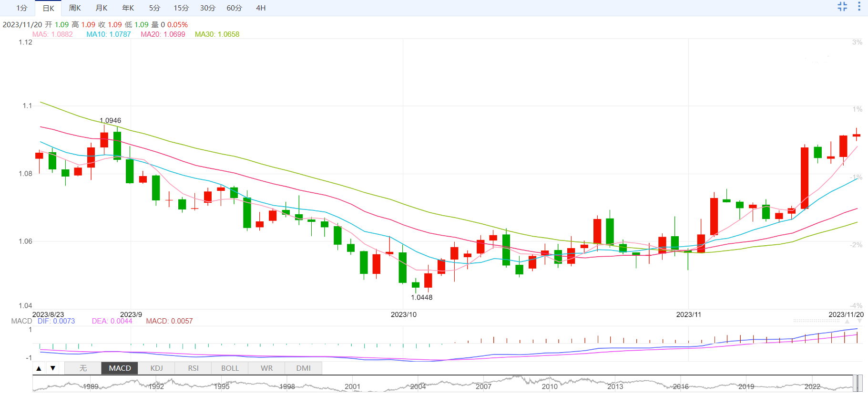Click 2007 on the overview timeline

point(483,386)
